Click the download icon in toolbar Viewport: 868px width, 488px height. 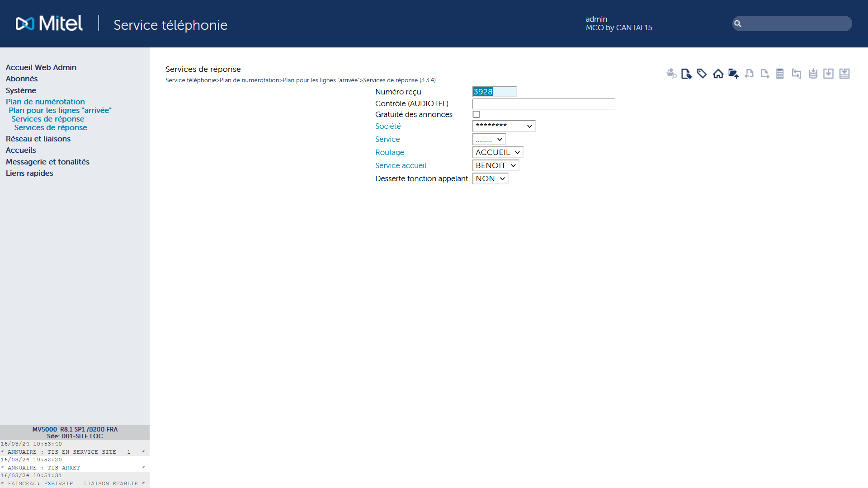pos(829,73)
